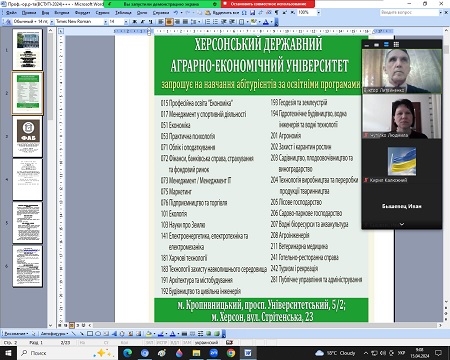
Task: Toggle italic formatting in the toolbar
Action: [x=143, y=22]
